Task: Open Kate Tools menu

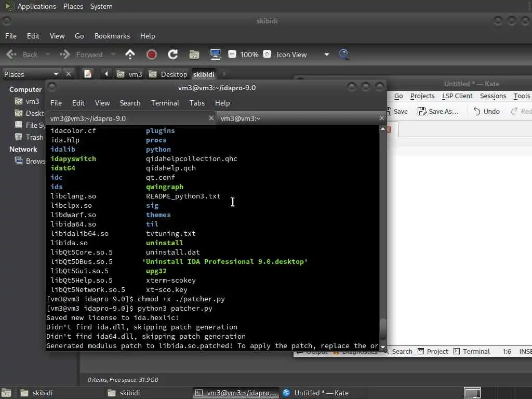Action: (522, 96)
